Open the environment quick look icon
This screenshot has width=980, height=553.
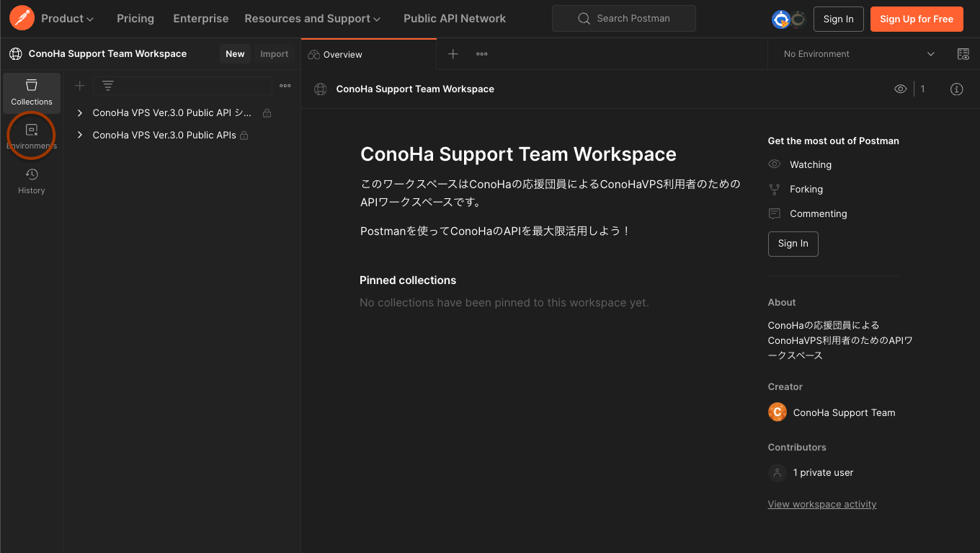pos(963,54)
